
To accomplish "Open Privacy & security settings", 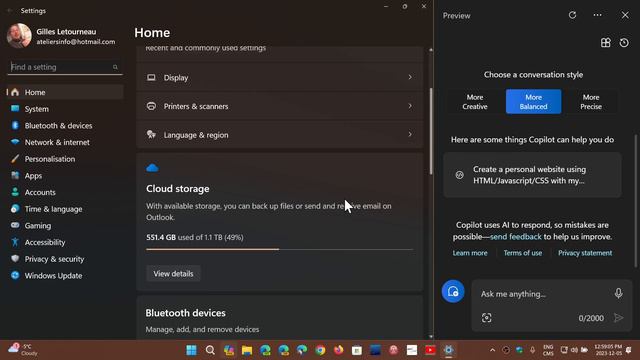I will pos(65,259).
